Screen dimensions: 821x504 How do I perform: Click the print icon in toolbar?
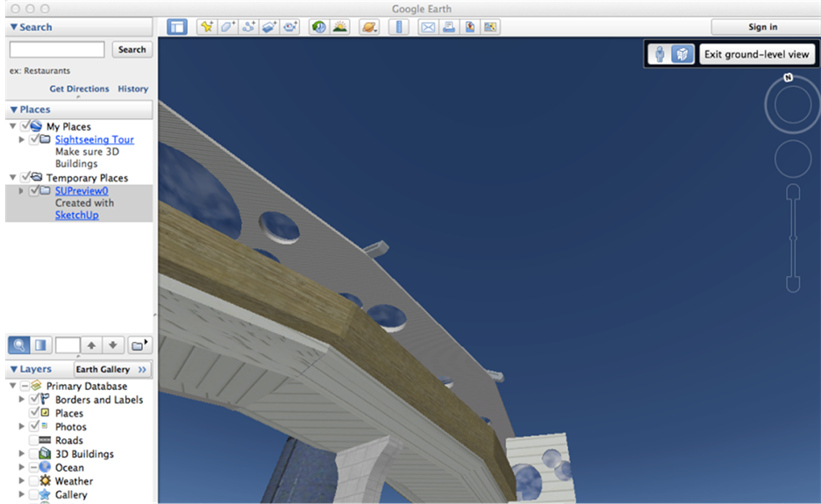point(449,27)
